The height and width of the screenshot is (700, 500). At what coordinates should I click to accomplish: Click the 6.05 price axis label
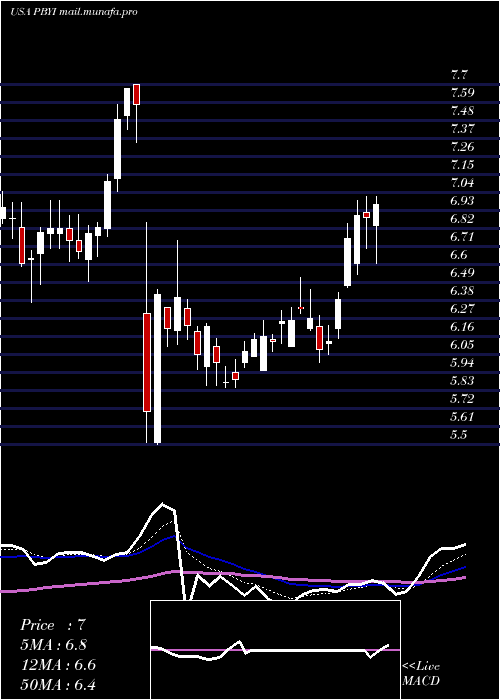[462, 344]
